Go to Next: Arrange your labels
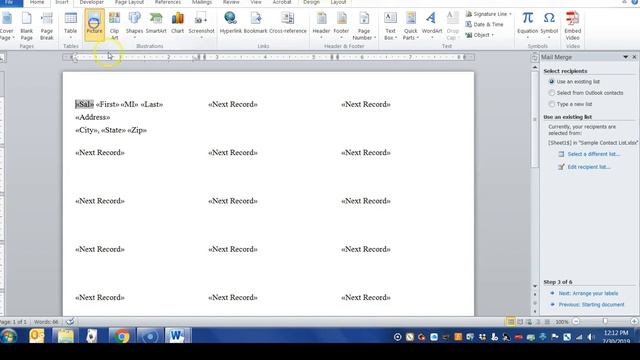Image resolution: width=640 pixels, height=360 pixels. pos(588,293)
